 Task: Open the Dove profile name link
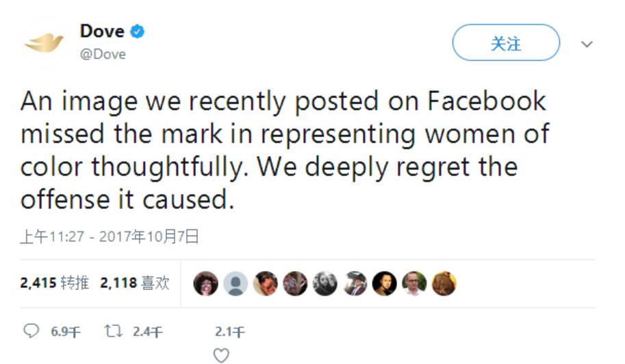[102, 31]
